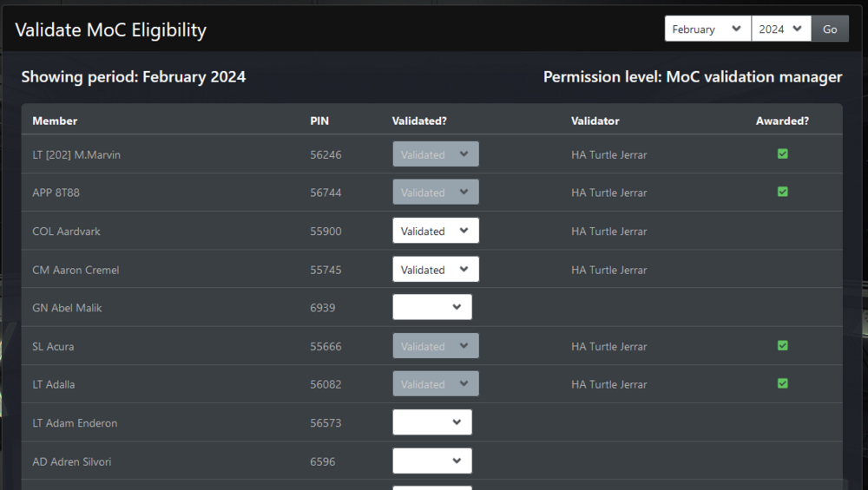
Task: Open validation dropdown for CM Aaron Cremel
Action: [435, 270]
